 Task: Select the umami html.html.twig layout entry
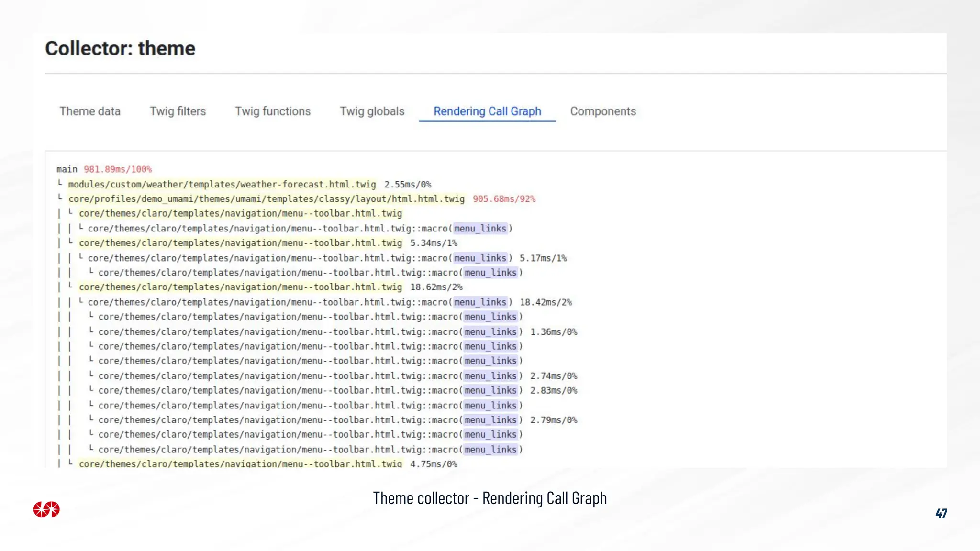point(266,199)
